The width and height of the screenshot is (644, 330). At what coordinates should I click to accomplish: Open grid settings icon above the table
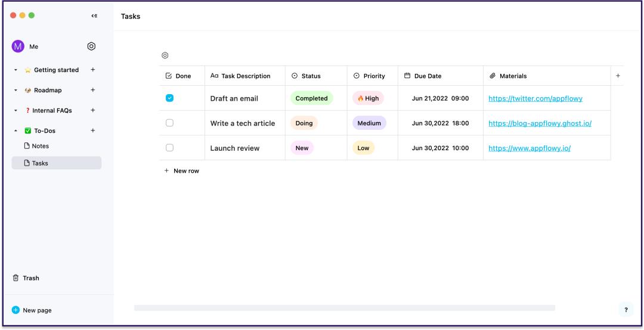[165, 55]
